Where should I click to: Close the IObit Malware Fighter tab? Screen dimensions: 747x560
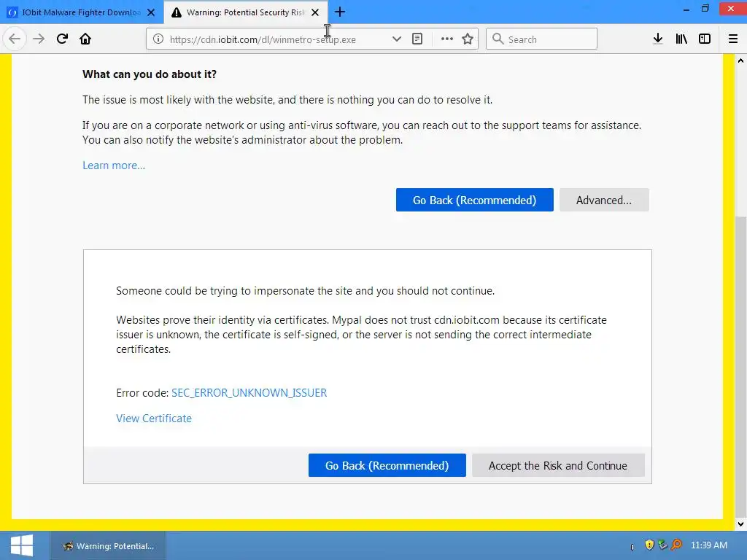point(151,12)
